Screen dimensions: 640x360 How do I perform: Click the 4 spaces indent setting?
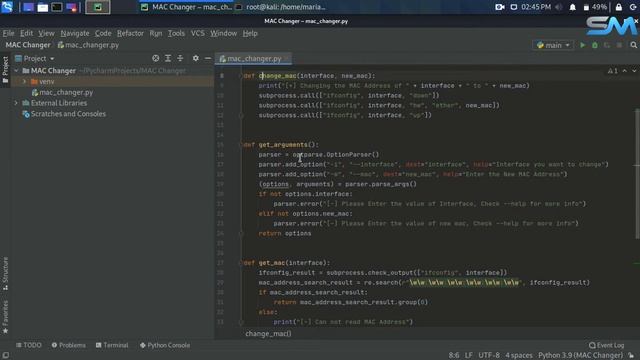point(519,356)
